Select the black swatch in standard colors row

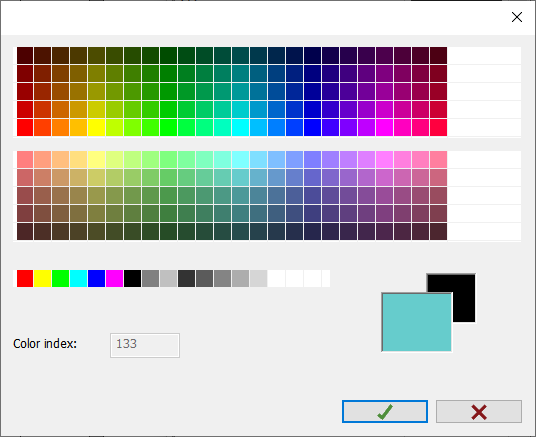tap(133, 278)
